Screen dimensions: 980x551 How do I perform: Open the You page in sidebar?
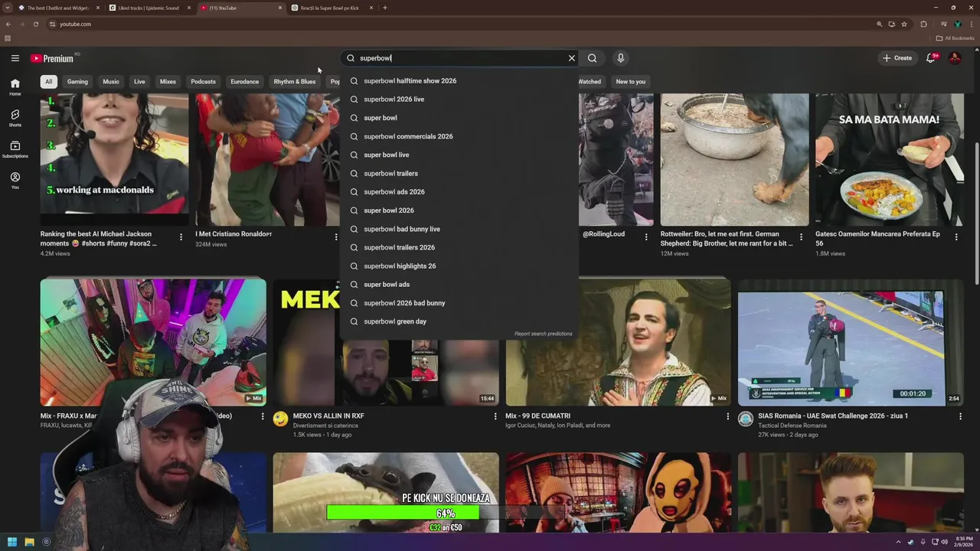click(15, 181)
